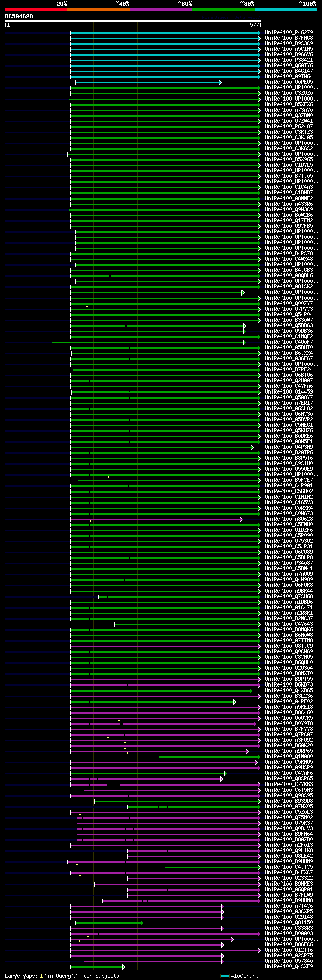The width and height of the screenshot is (322, 980).
Task: Click the purple alignment bar for UniRef100_A8Q628
Action: coord(156,519)
